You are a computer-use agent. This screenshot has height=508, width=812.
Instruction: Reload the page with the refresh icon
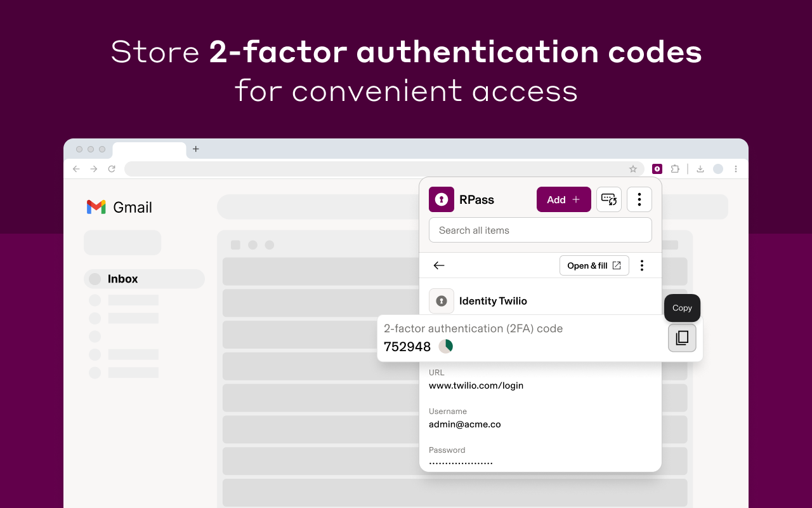[112, 169]
